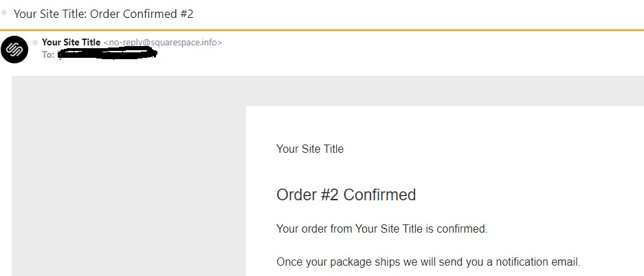Select the Order #2 Confirmed heading
This screenshot has height=276, width=644.
[x=346, y=195]
